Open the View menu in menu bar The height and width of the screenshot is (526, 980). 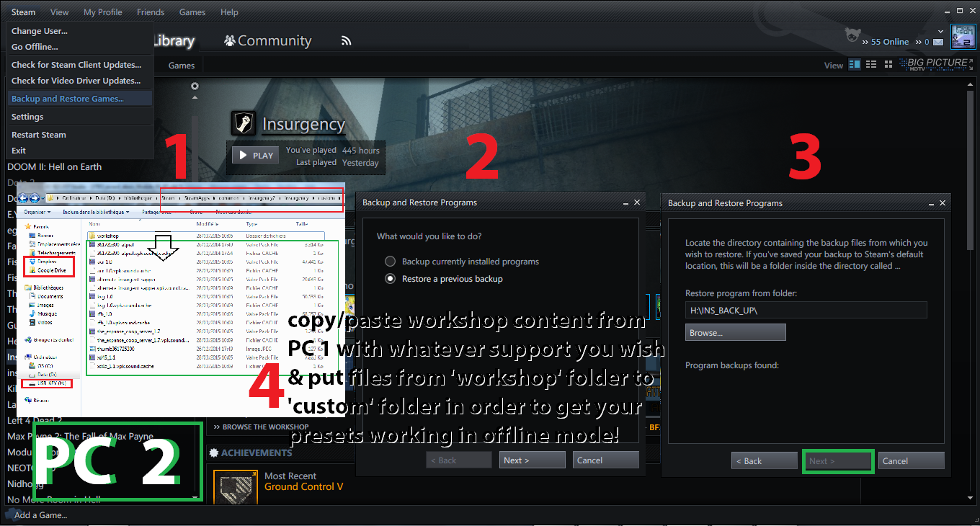[60, 12]
